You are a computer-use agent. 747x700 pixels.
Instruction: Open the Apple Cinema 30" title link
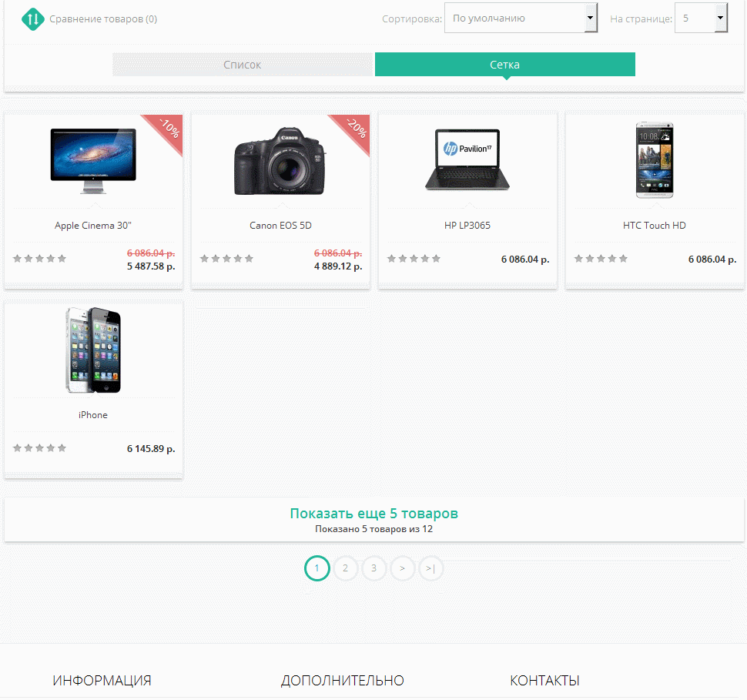[93, 226]
